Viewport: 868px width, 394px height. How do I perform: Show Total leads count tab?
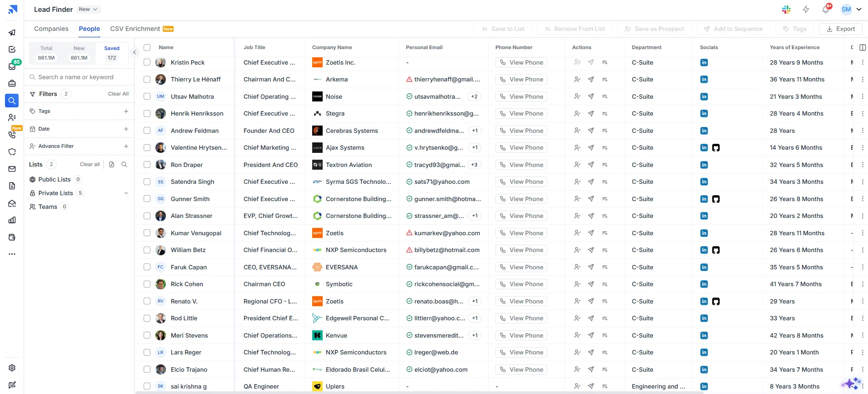pos(46,53)
